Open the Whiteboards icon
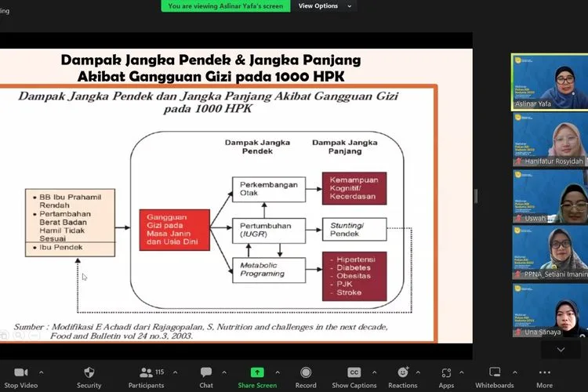This screenshot has height=392, width=588. [495, 372]
